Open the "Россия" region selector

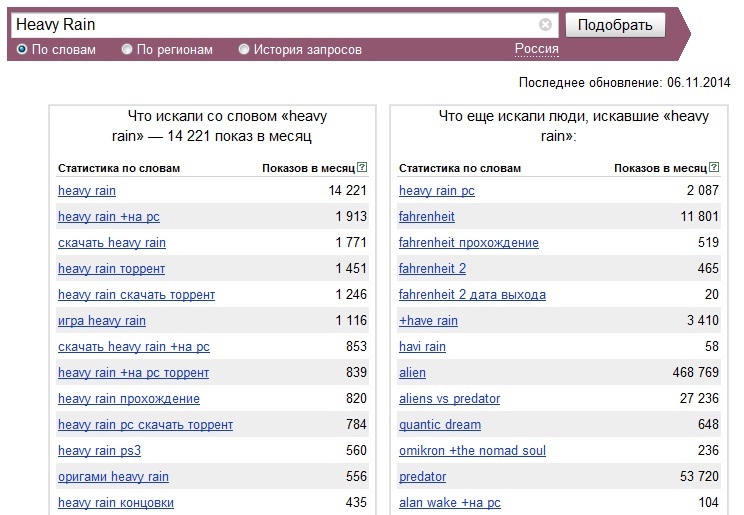(537, 49)
